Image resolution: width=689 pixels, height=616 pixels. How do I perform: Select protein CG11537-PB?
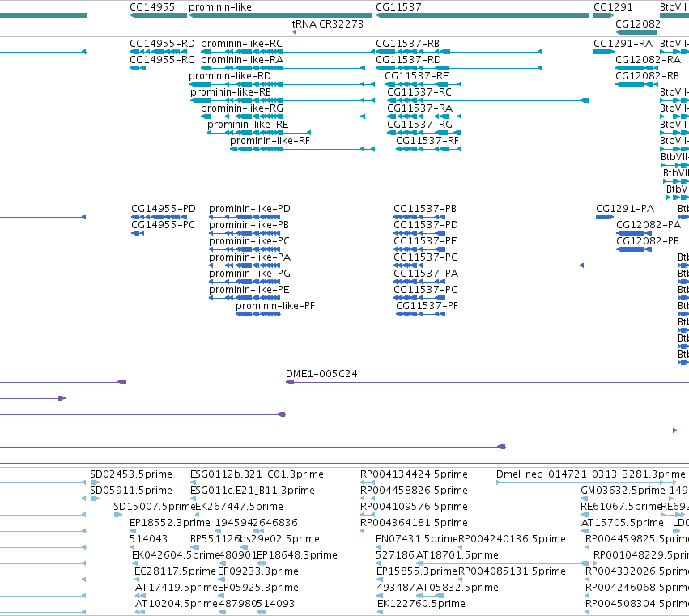tap(419, 217)
